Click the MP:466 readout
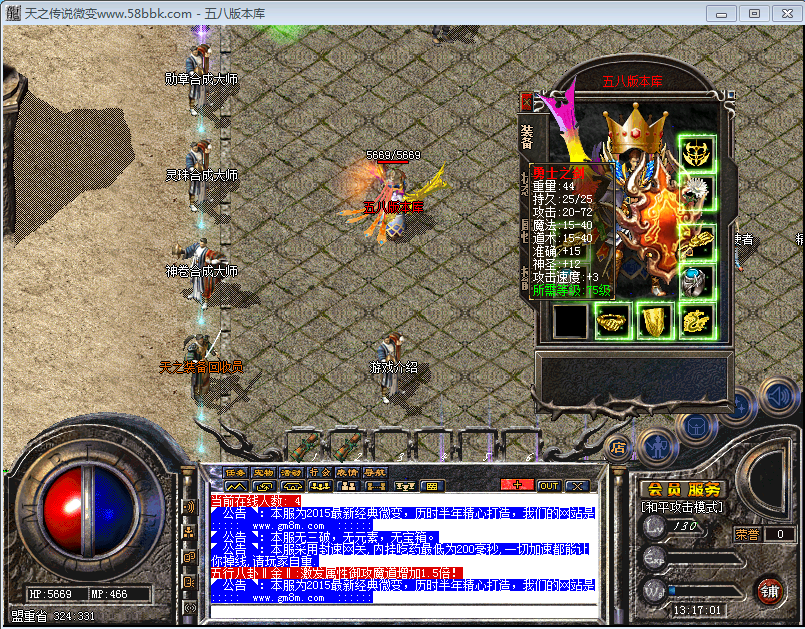Screen dimensions: 805x629 pos(109,594)
